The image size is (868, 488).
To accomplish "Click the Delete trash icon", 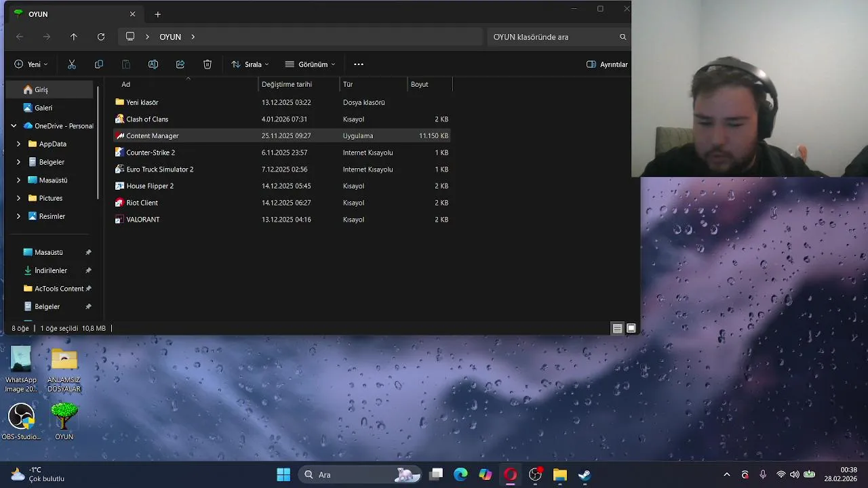I will pyautogui.click(x=208, y=64).
